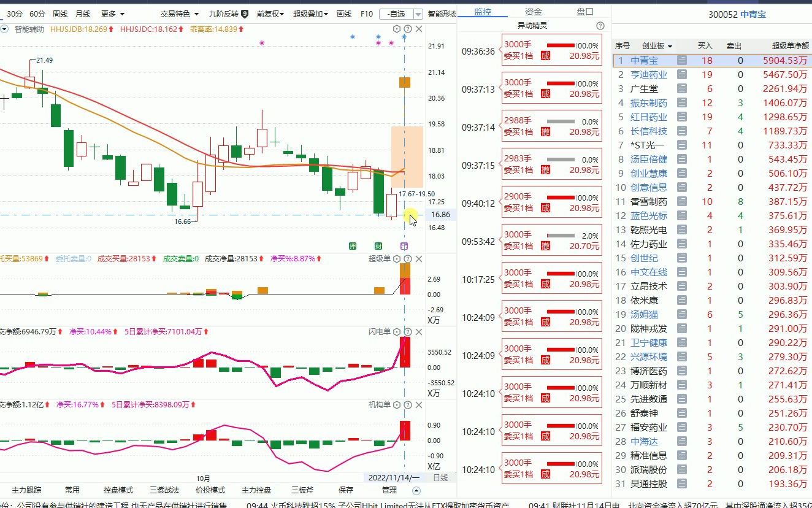Open help icon for 智能辅助 indicator
This screenshot has width=812, height=508.
click(x=408, y=29)
